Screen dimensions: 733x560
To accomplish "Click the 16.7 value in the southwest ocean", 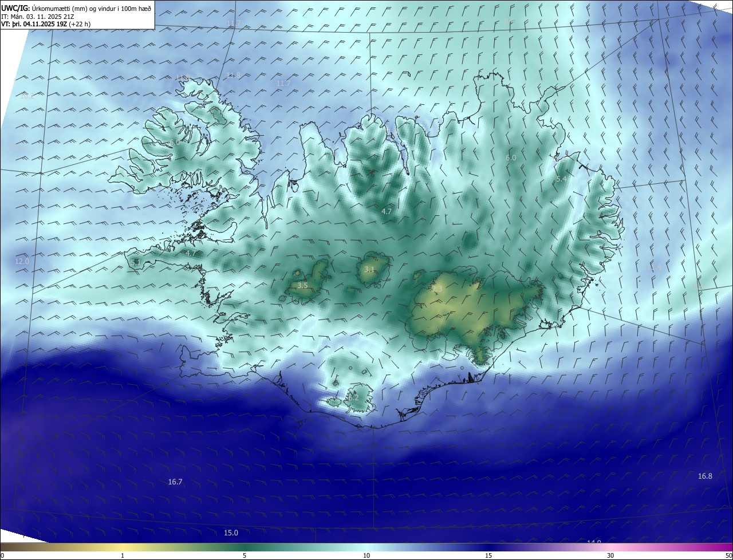I will (x=175, y=482).
